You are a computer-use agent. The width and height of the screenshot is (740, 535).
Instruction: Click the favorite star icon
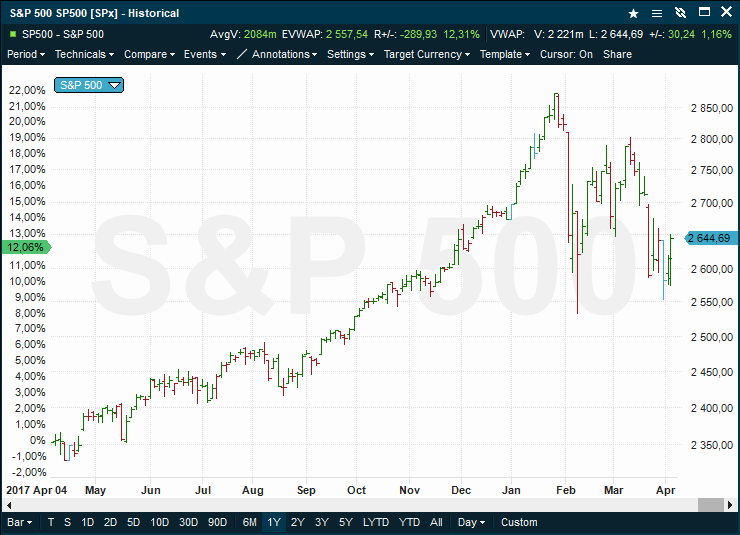point(633,13)
